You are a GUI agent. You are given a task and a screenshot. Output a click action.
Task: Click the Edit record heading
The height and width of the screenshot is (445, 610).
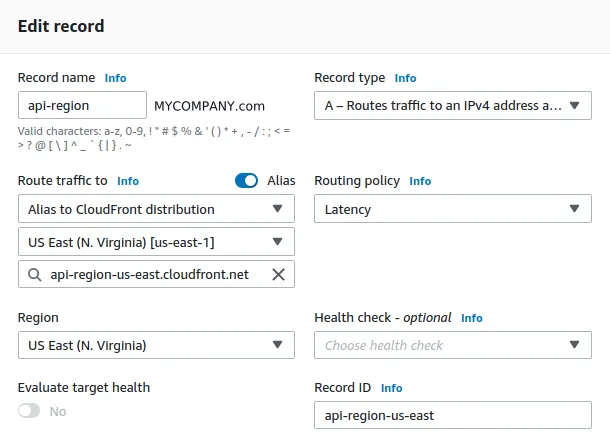tap(61, 26)
